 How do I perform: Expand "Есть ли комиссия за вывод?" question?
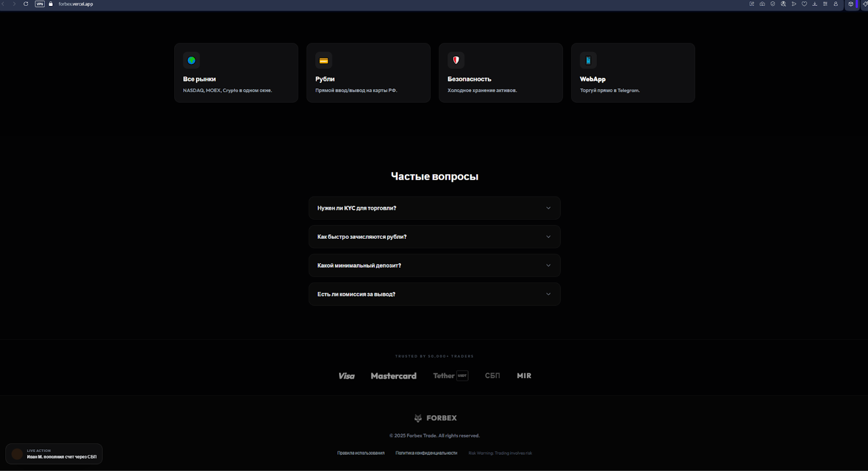click(434, 294)
